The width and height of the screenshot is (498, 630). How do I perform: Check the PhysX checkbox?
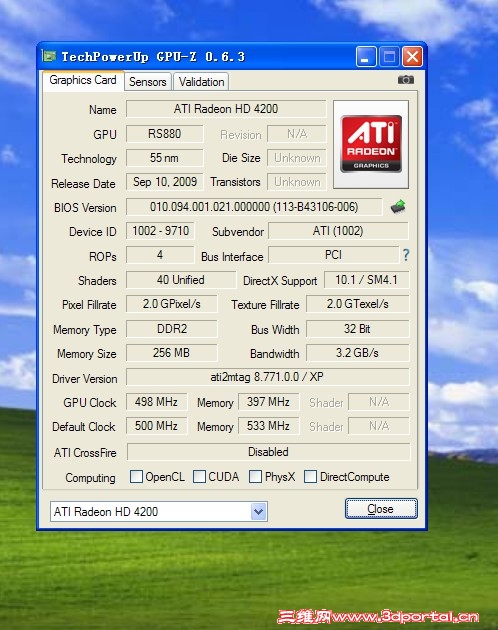tap(255, 477)
